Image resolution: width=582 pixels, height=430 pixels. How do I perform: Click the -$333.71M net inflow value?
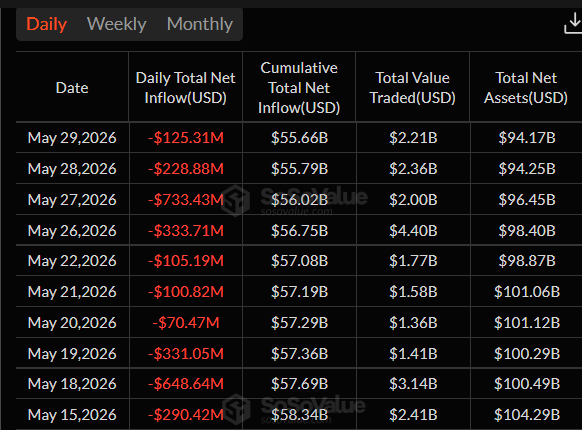[186, 231]
